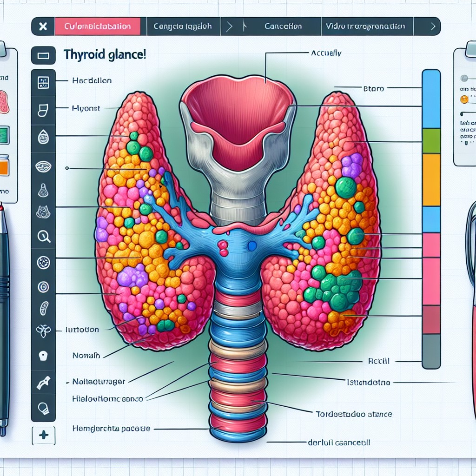Select the Istuendotne label
Screen dimensions: 476x476
[369, 383]
